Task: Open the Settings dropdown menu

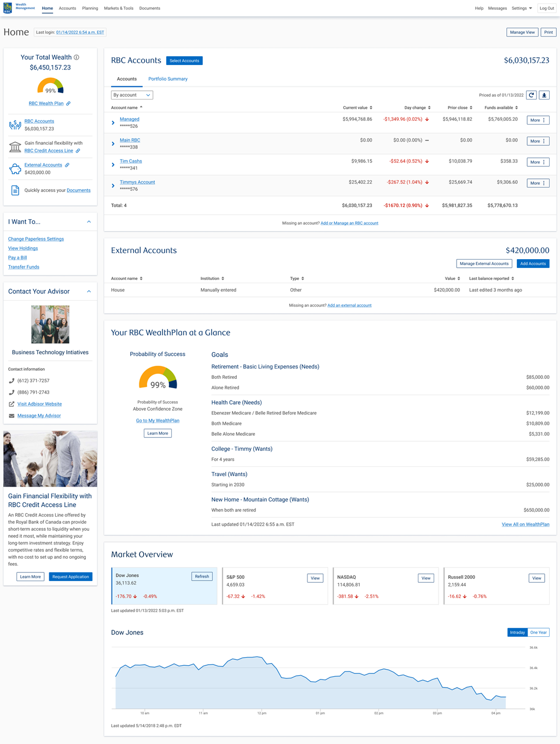Action: tap(522, 8)
